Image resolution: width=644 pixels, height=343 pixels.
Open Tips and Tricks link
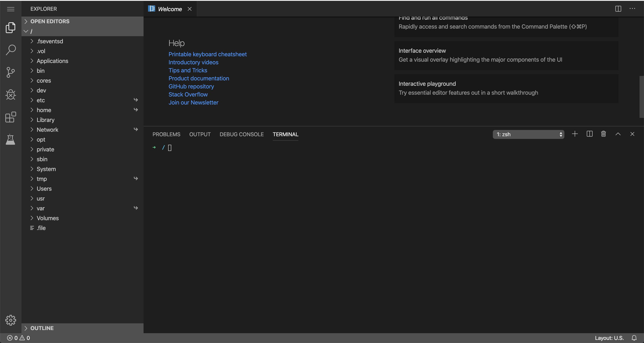click(188, 70)
